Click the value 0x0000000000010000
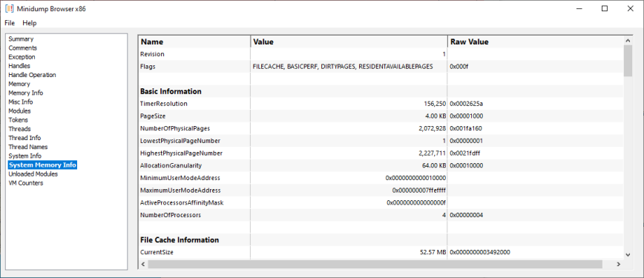This screenshot has width=644, height=278. pyautogui.click(x=415, y=178)
